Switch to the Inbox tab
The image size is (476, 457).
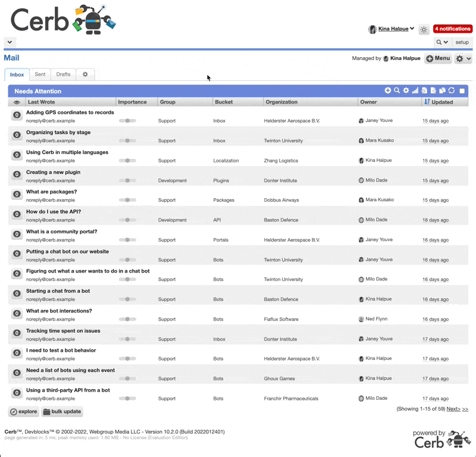[17, 75]
